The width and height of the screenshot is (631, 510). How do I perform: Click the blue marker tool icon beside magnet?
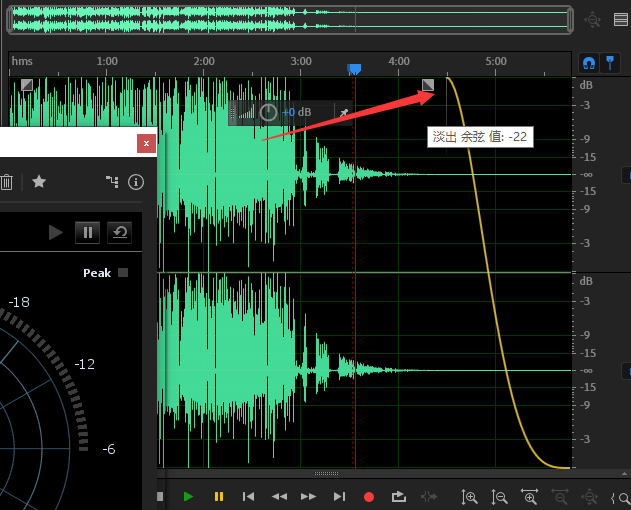pos(610,63)
